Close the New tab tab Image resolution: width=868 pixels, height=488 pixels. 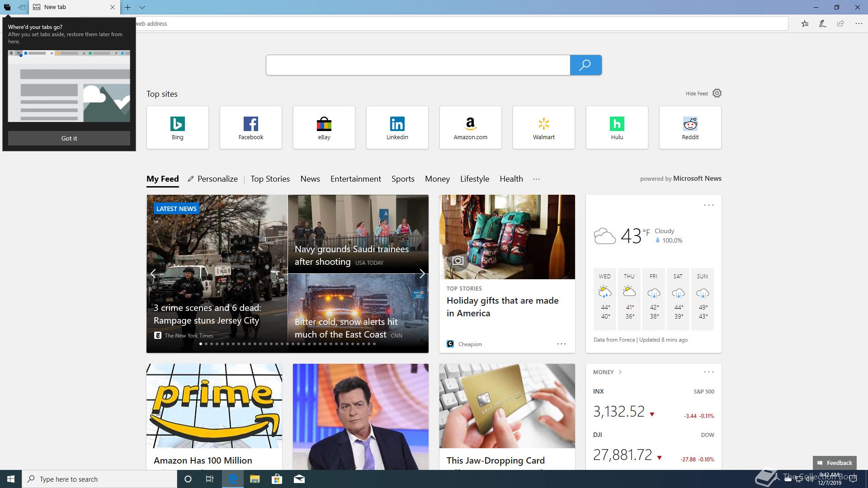[x=113, y=7]
